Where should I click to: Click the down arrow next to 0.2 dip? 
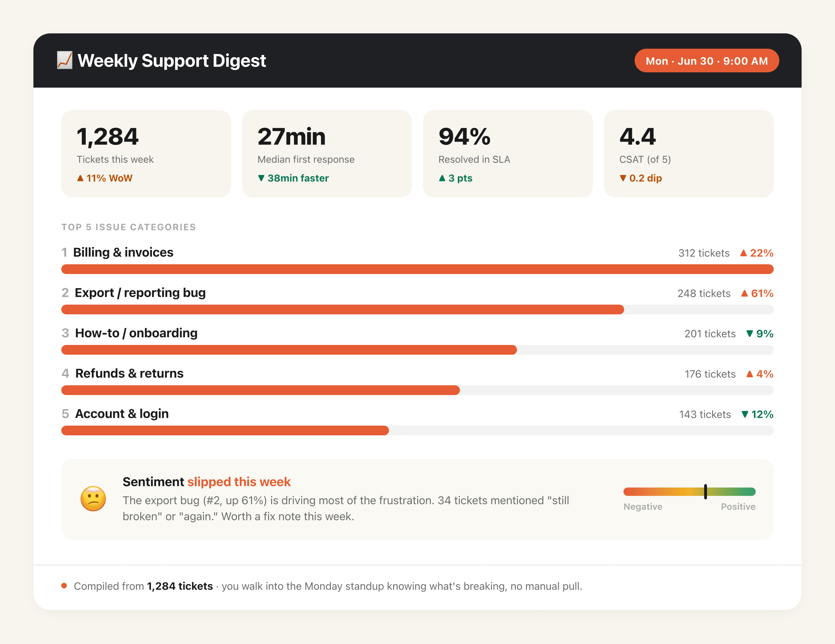point(623,178)
